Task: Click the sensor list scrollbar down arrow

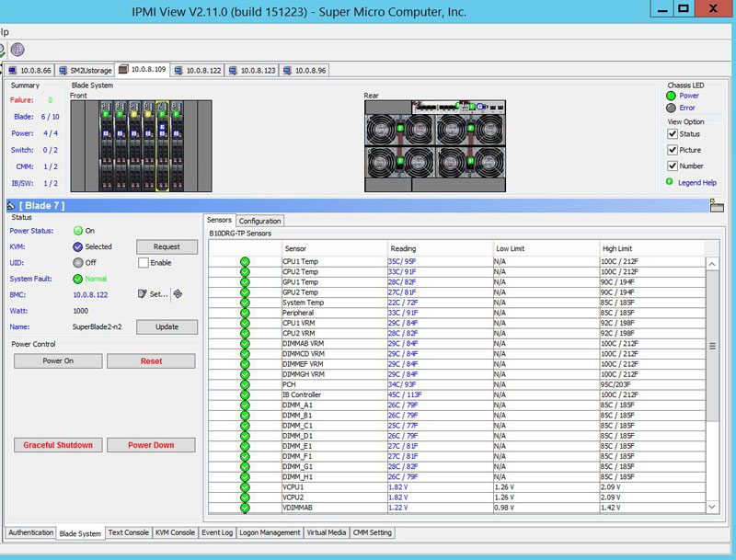Action: 712,507
